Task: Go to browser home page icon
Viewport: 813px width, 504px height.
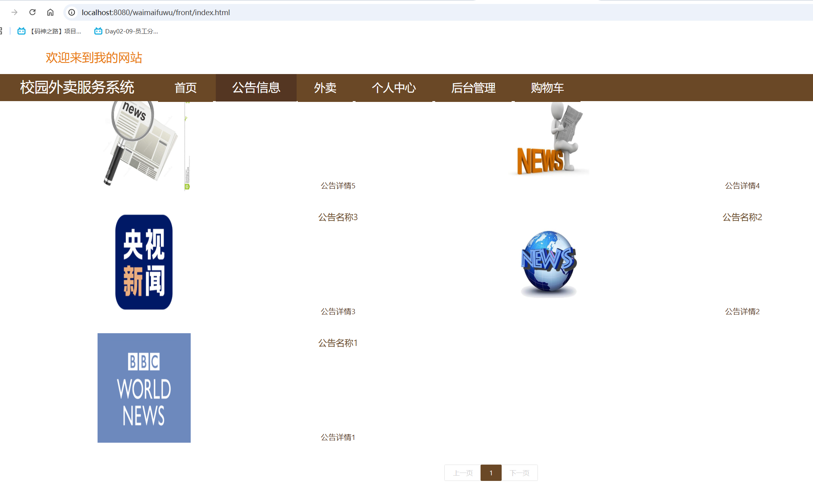Action: coord(50,12)
